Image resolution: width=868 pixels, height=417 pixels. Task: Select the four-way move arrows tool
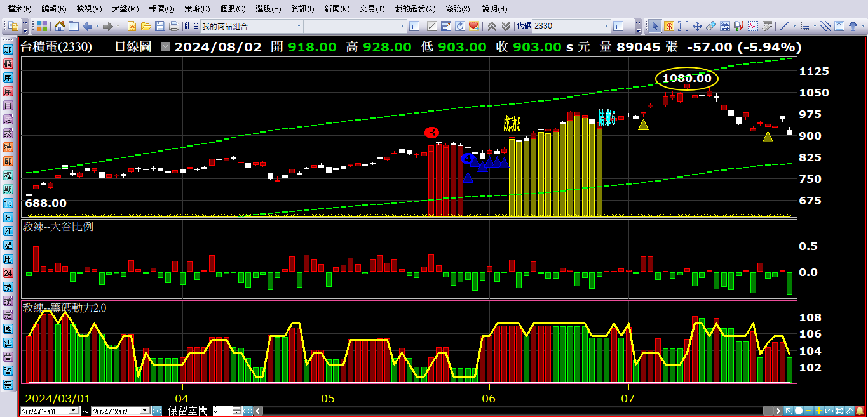(x=697, y=26)
